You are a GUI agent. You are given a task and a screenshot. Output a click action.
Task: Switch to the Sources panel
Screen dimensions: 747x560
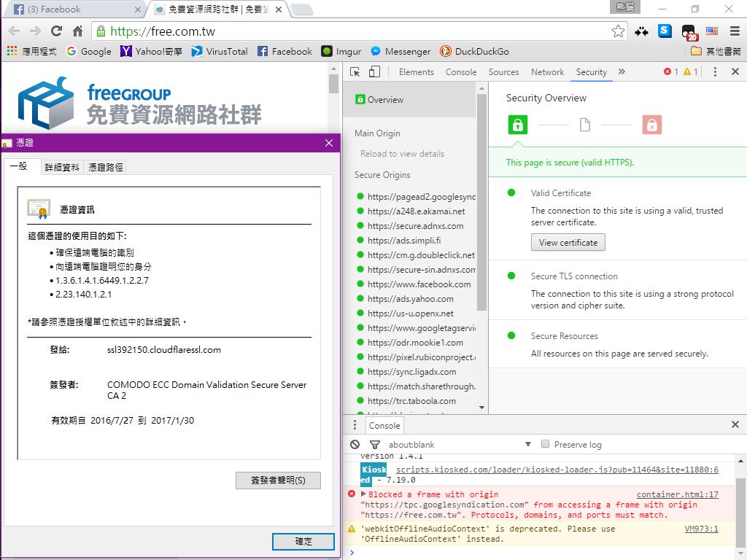[503, 72]
